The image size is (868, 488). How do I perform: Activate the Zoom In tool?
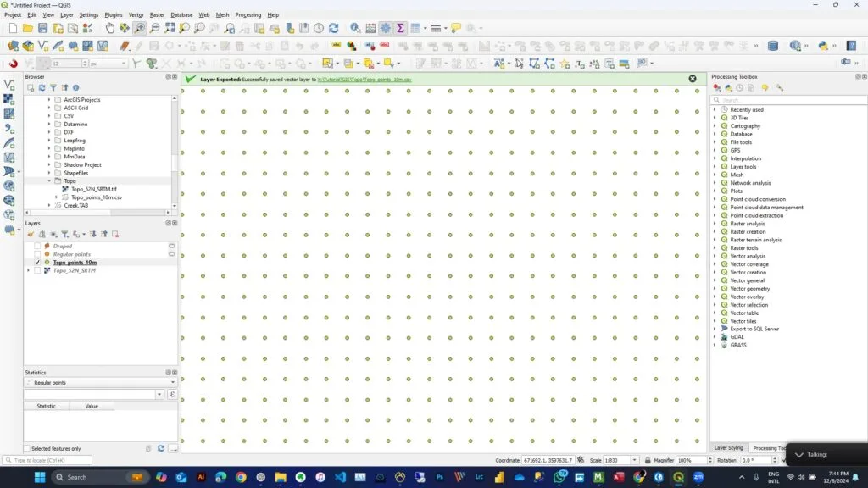click(138, 28)
